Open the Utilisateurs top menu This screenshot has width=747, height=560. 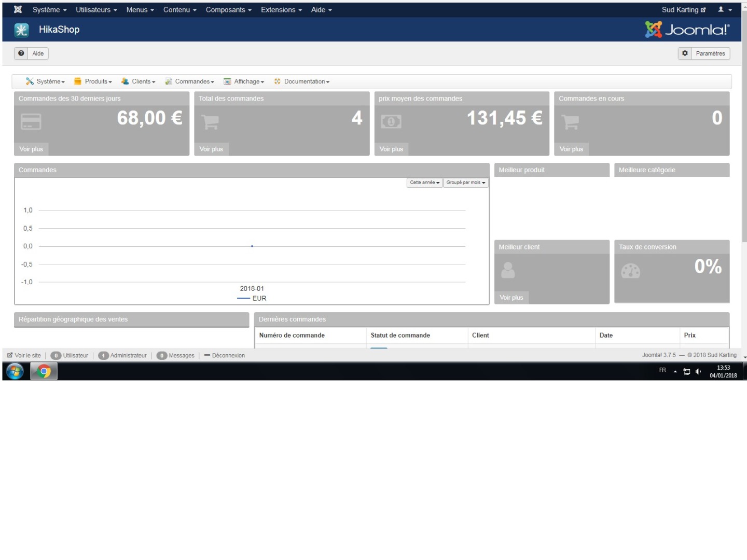coord(96,10)
